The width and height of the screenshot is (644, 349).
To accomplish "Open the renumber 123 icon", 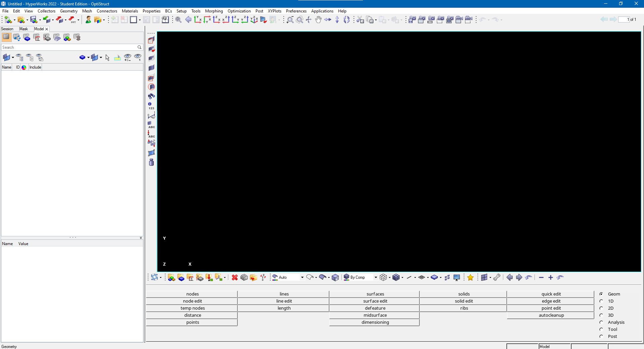I will [x=263, y=277].
